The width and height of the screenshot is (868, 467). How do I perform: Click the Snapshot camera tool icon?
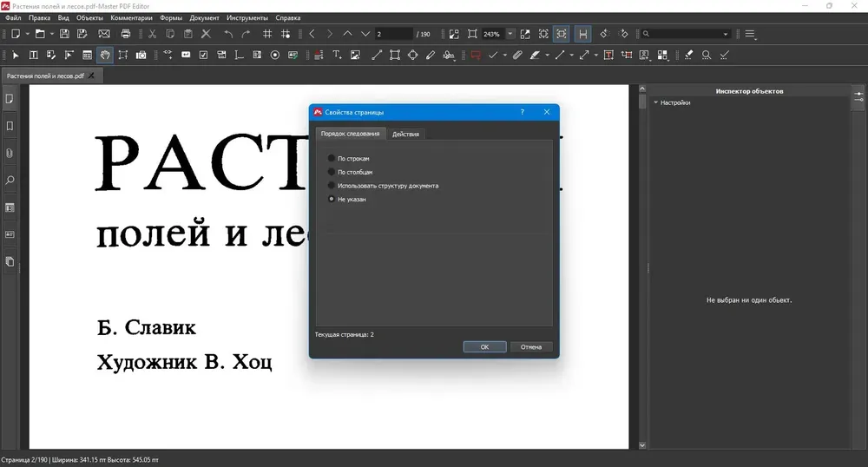[x=141, y=55]
